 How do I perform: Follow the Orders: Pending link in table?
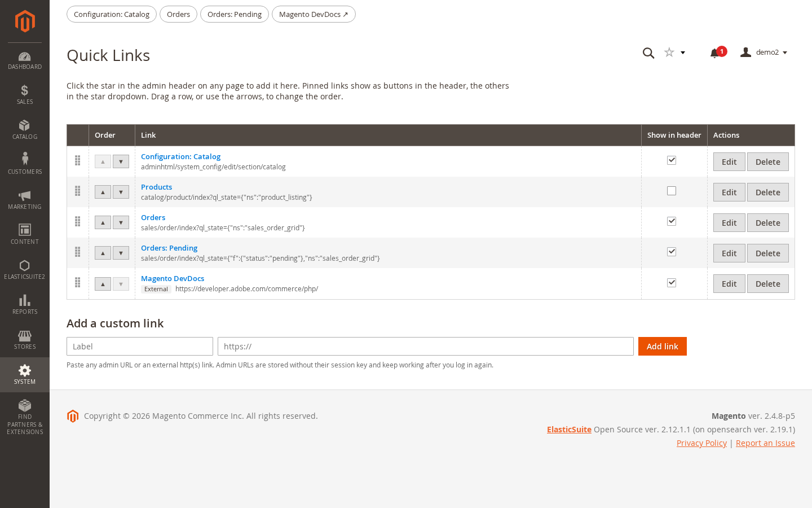tap(169, 248)
